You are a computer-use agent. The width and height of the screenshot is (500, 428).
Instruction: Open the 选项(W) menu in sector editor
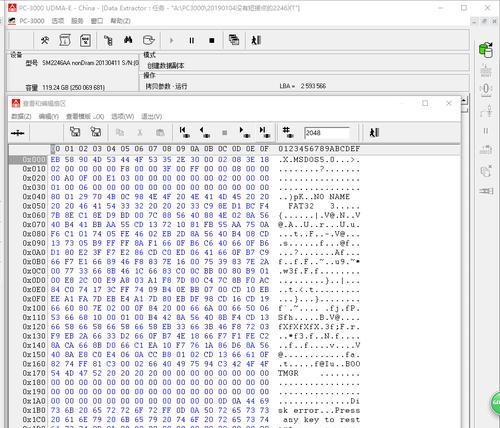pos(122,116)
